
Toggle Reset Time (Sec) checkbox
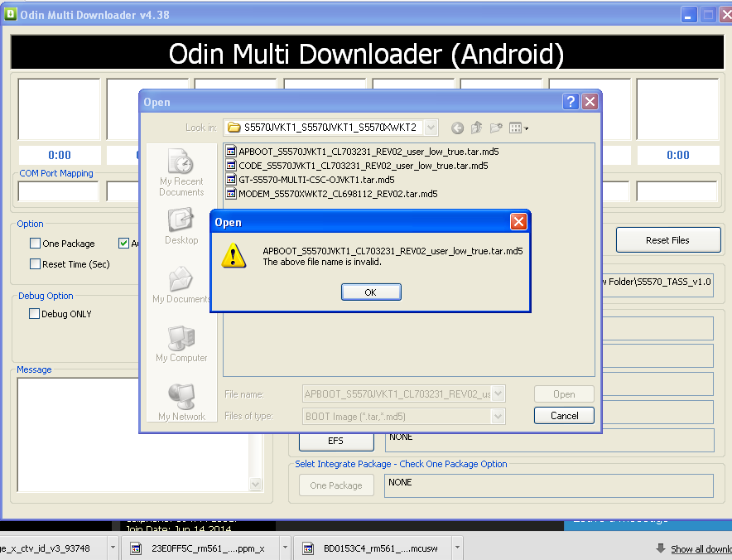click(x=35, y=264)
